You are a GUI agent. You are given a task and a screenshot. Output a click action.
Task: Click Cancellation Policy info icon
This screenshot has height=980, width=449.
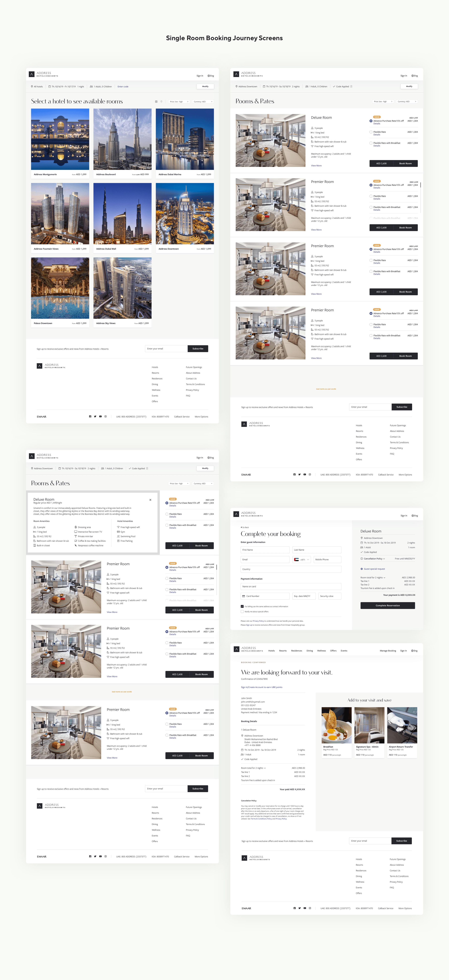pos(362,559)
